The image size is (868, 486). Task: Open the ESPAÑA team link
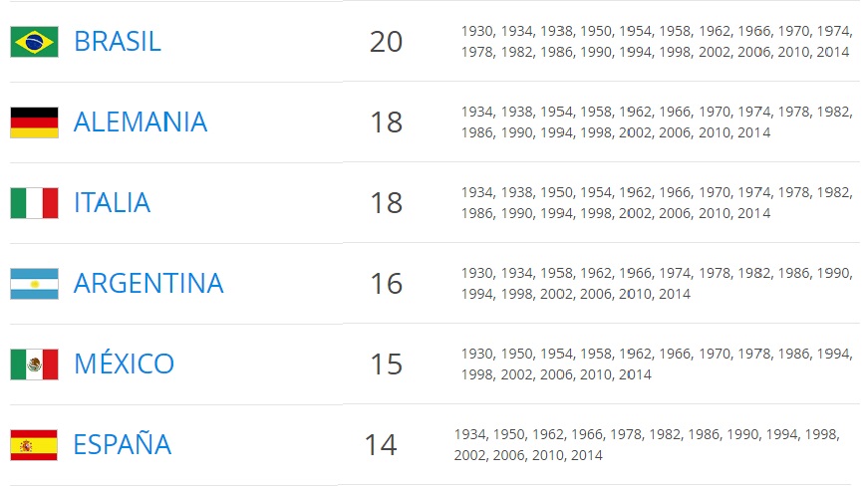point(122,443)
